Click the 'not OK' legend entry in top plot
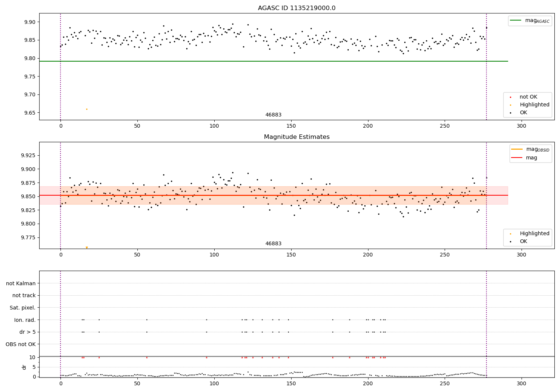 524,97
